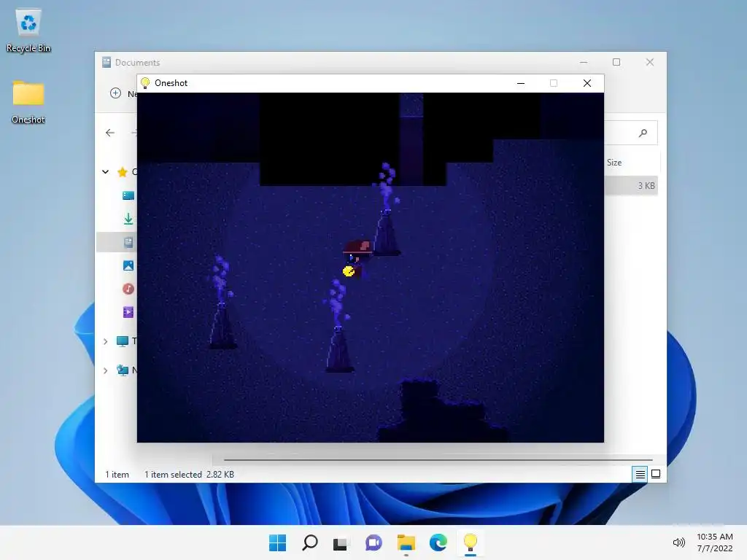747x560 pixels.
Task: Switch to Details view in Documents
Action: point(640,474)
